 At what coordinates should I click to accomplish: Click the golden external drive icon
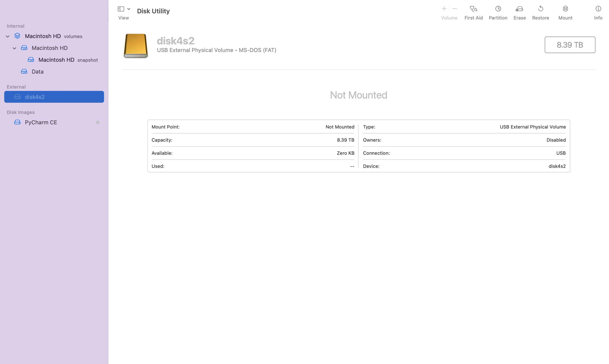click(136, 46)
